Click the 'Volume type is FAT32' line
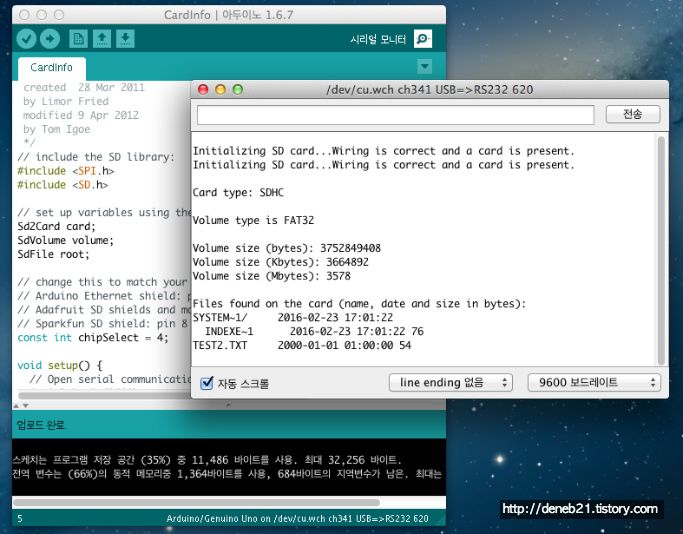The width and height of the screenshot is (683, 534). 253,220
